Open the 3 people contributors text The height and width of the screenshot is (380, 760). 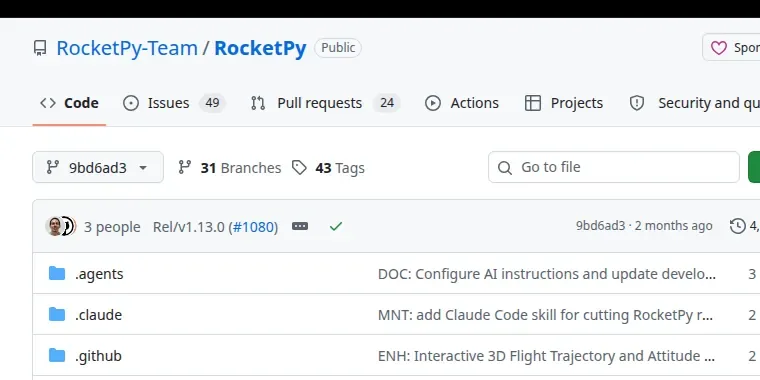click(x=112, y=227)
